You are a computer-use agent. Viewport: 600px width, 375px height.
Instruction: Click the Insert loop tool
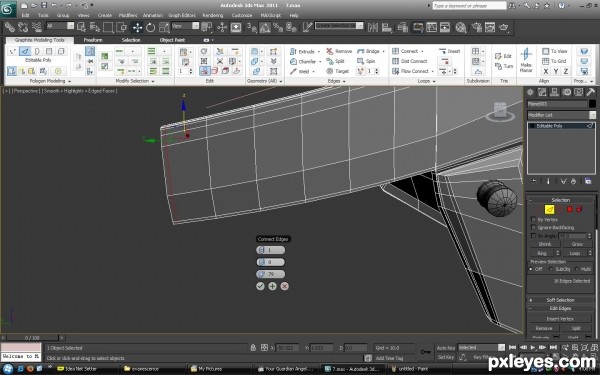point(449,51)
